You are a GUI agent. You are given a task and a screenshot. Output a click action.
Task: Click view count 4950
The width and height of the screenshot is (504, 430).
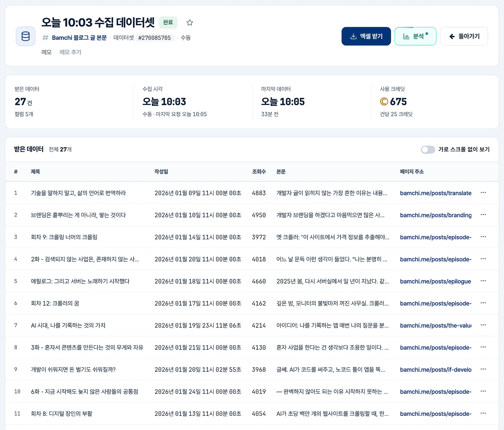[x=259, y=215]
